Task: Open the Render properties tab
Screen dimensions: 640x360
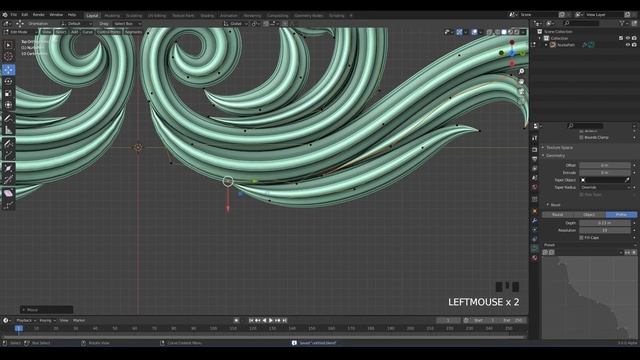Action: pyautogui.click(x=535, y=150)
